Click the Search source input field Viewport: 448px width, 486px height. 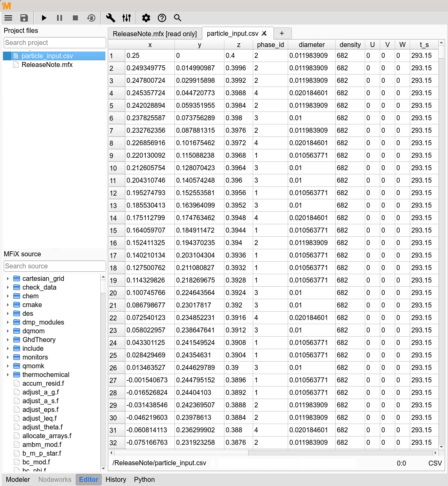pyautogui.click(x=55, y=266)
